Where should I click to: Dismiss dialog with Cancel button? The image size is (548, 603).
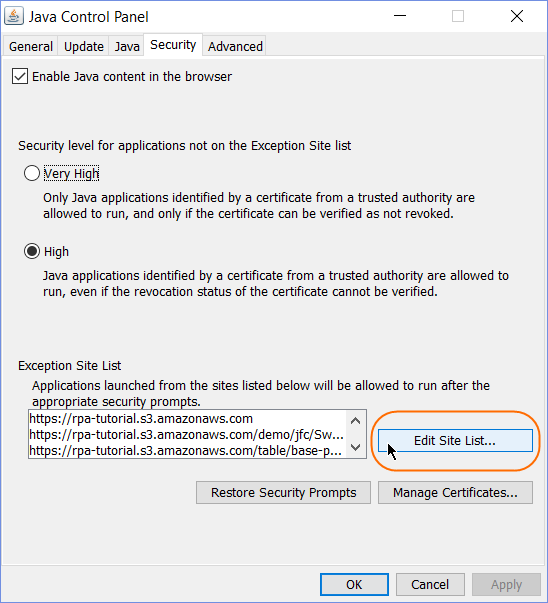click(430, 585)
